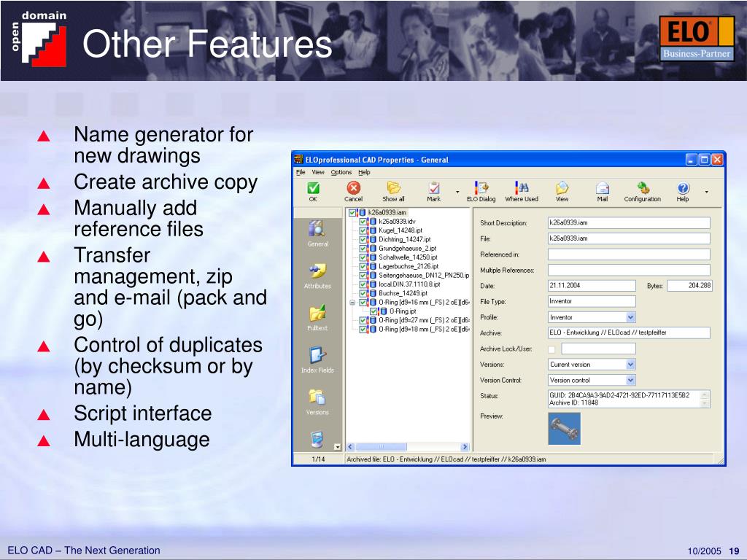The width and height of the screenshot is (747, 560).
Task: Click the Date field showing 21.11.2004
Action: (x=592, y=286)
